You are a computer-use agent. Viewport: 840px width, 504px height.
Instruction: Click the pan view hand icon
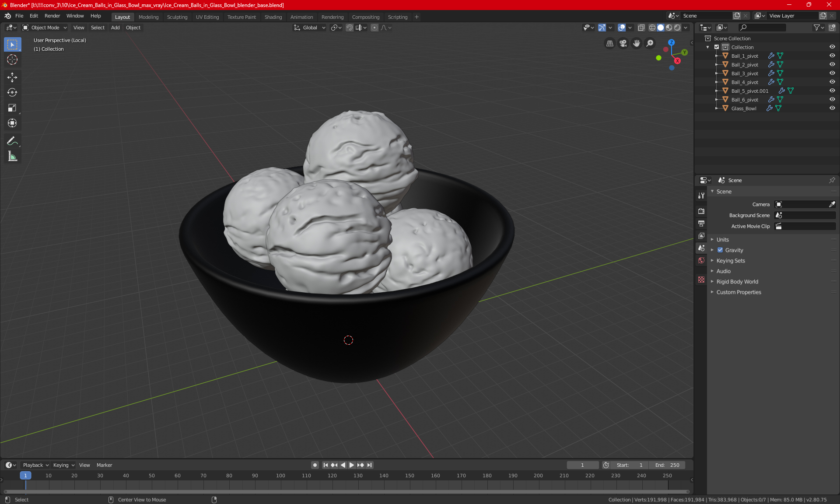point(637,43)
